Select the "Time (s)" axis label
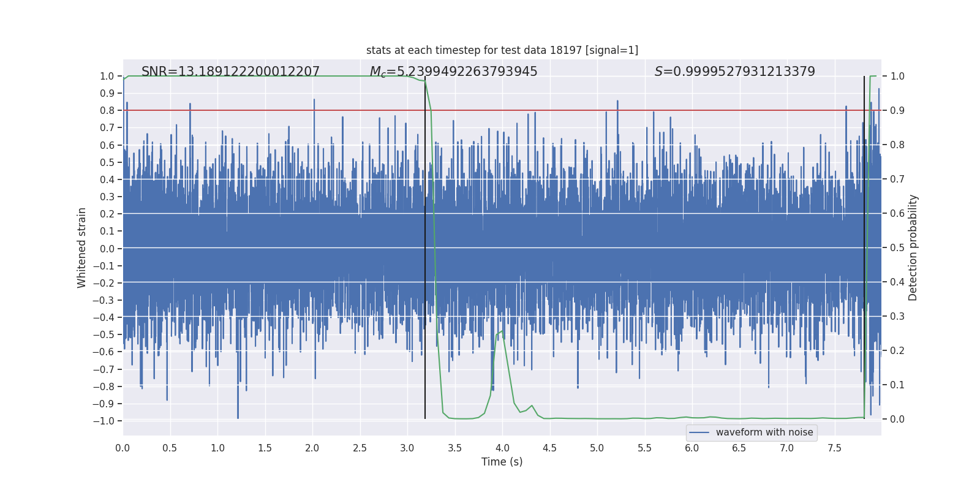The image size is (980, 490). (x=502, y=462)
